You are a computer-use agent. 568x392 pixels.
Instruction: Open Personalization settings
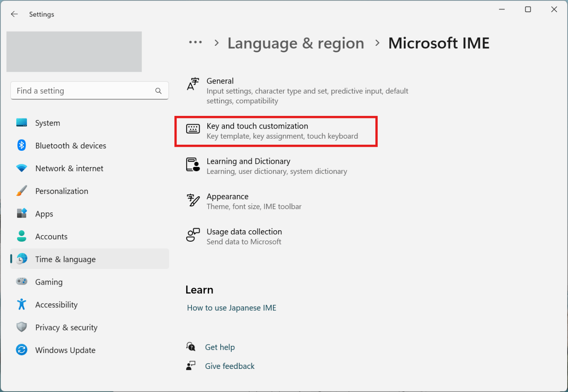(90, 191)
